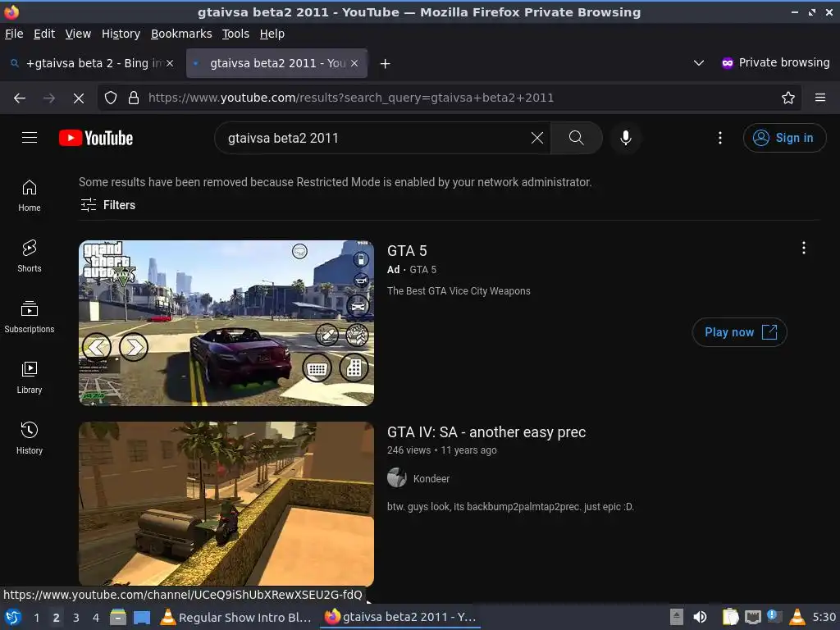Open History in sidebar
Viewport: 840px width, 630px height.
(x=30, y=438)
